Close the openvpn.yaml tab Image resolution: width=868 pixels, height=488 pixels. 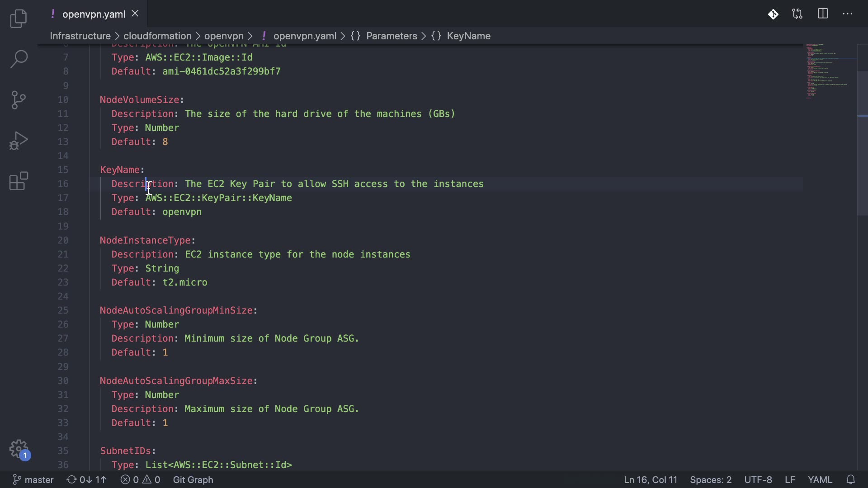point(135,14)
